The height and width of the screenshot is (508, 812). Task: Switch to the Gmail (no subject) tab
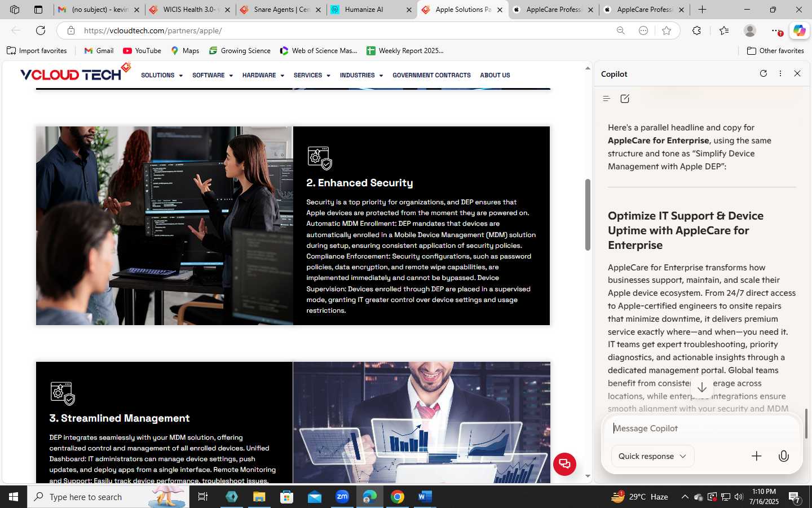[x=99, y=10]
